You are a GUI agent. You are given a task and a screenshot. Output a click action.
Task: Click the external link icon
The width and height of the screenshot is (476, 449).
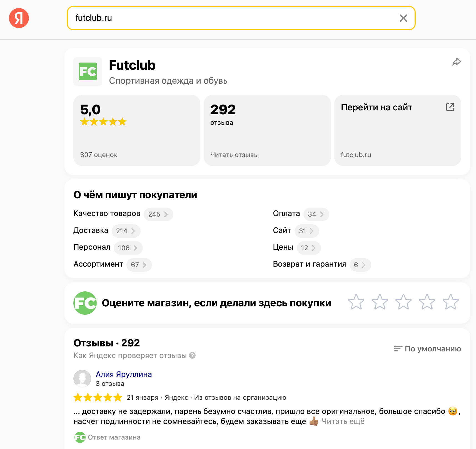click(x=450, y=107)
